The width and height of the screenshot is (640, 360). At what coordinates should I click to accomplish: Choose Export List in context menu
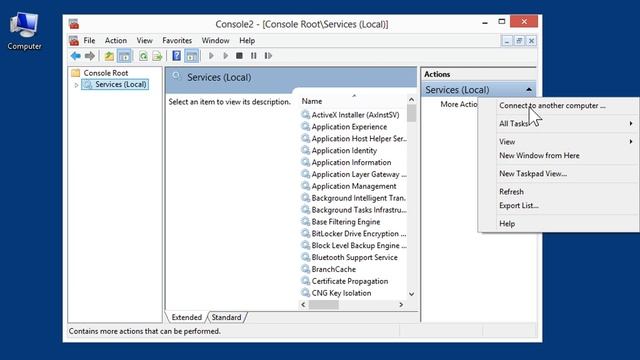[559, 205]
